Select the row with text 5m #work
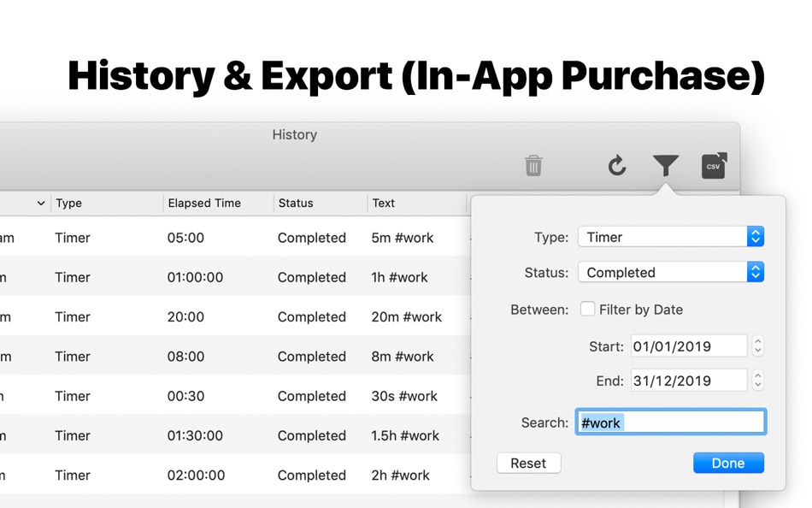Image resolution: width=812 pixels, height=508 pixels. coord(236,238)
